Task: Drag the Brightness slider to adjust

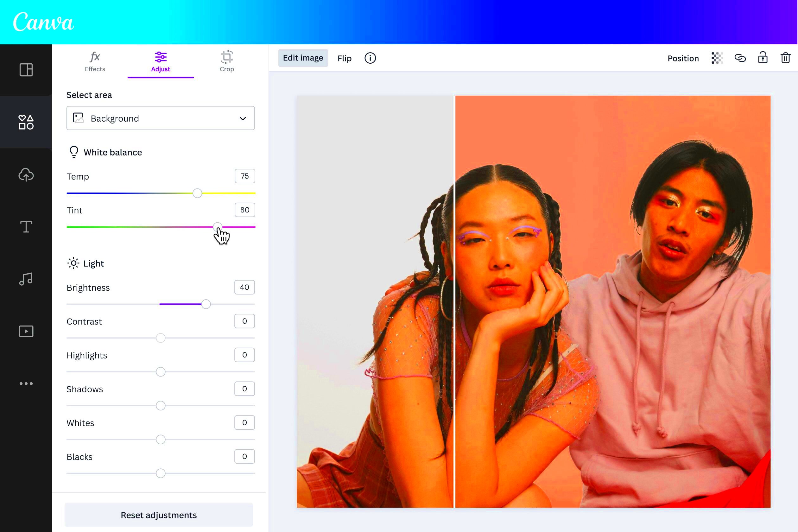Action: pos(206,304)
